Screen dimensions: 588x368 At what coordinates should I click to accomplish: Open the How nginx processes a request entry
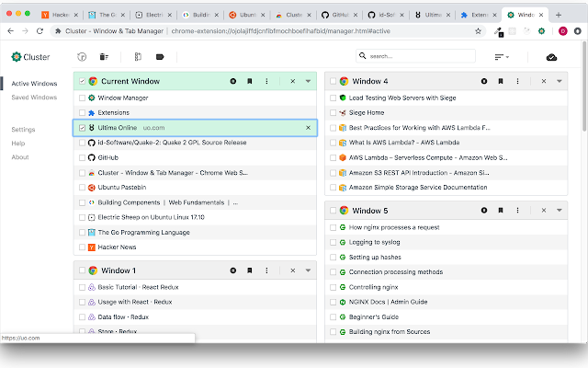pos(394,227)
